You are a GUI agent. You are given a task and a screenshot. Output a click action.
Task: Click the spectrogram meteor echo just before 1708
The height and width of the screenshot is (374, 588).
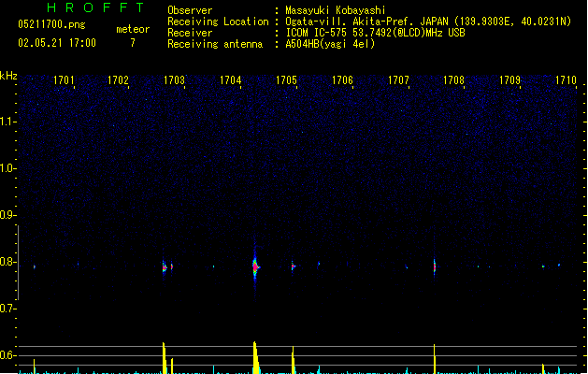[x=435, y=266]
